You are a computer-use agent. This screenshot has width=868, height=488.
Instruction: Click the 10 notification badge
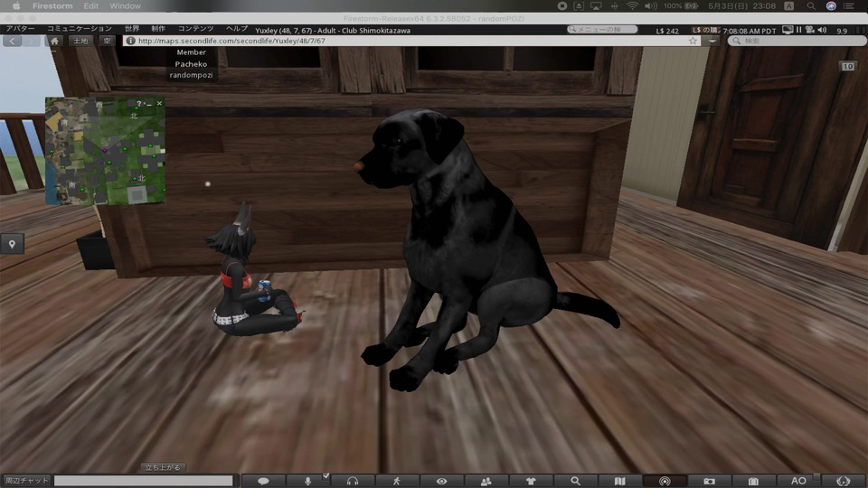[x=847, y=66]
